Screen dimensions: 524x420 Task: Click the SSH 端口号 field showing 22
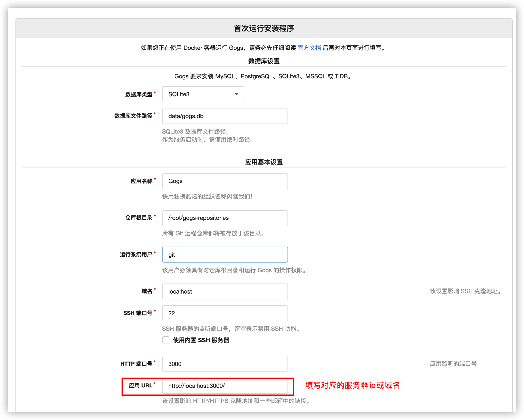[x=225, y=313]
